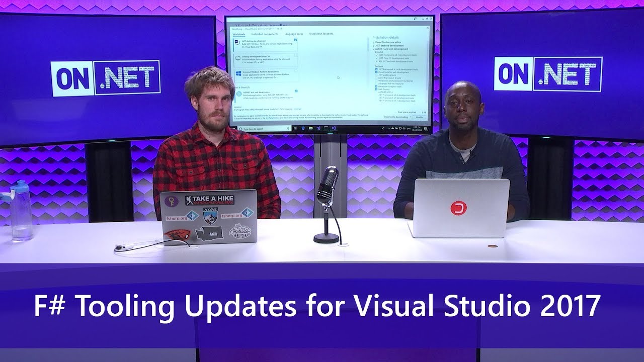Click the ENG language indicator
The image size is (644, 362).
pos(409,129)
